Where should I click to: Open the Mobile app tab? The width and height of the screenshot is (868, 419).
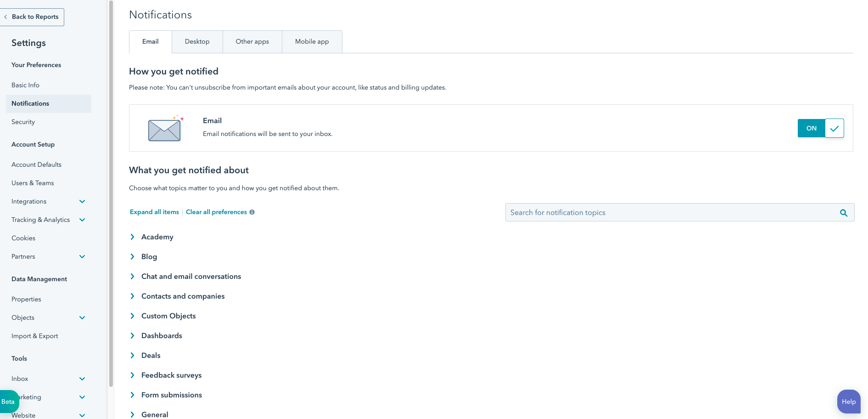312,41
